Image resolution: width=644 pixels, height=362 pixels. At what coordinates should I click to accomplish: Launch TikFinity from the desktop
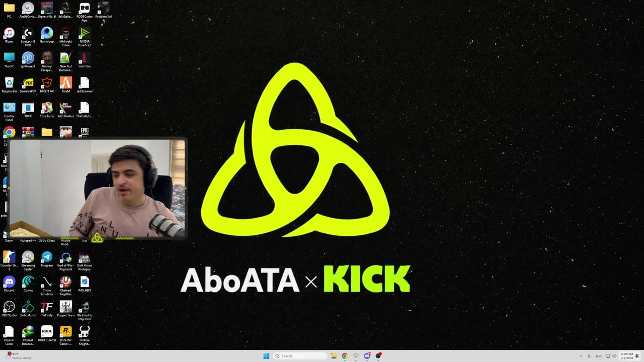[47, 309]
